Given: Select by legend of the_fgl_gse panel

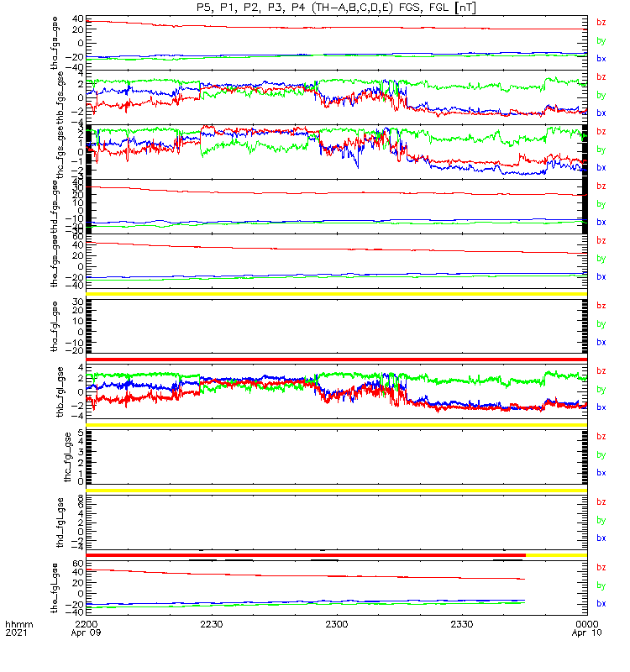Looking at the screenshot, I should point(601,585).
